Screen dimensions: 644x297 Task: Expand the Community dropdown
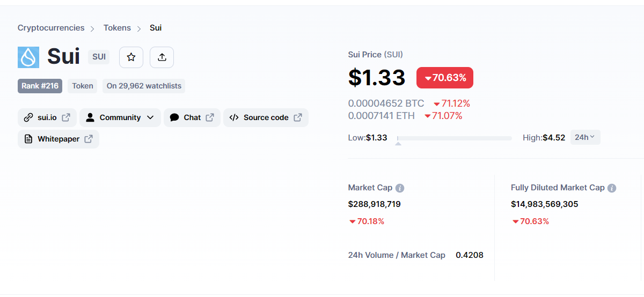pyautogui.click(x=123, y=117)
